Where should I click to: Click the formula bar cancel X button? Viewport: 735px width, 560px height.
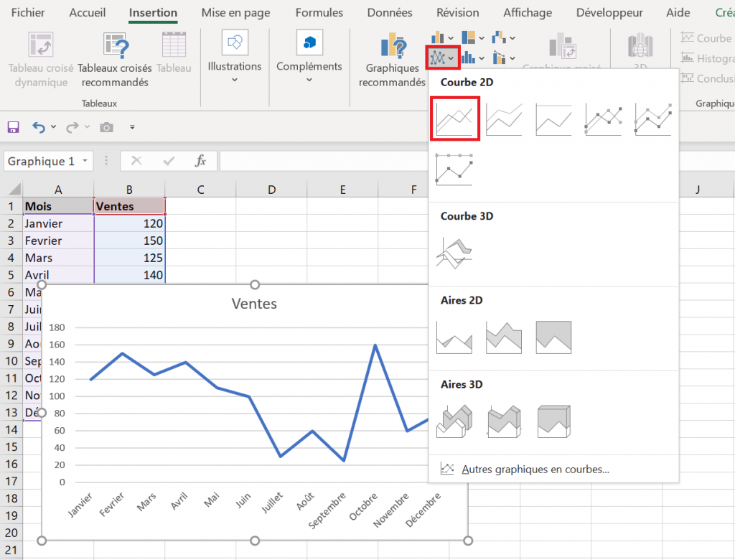point(136,161)
